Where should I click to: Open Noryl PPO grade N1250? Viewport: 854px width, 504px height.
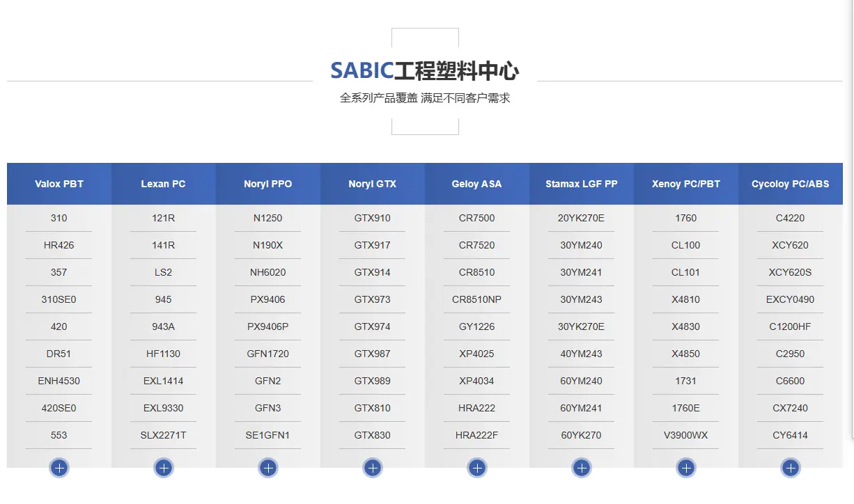pyautogui.click(x=268, y=218)
